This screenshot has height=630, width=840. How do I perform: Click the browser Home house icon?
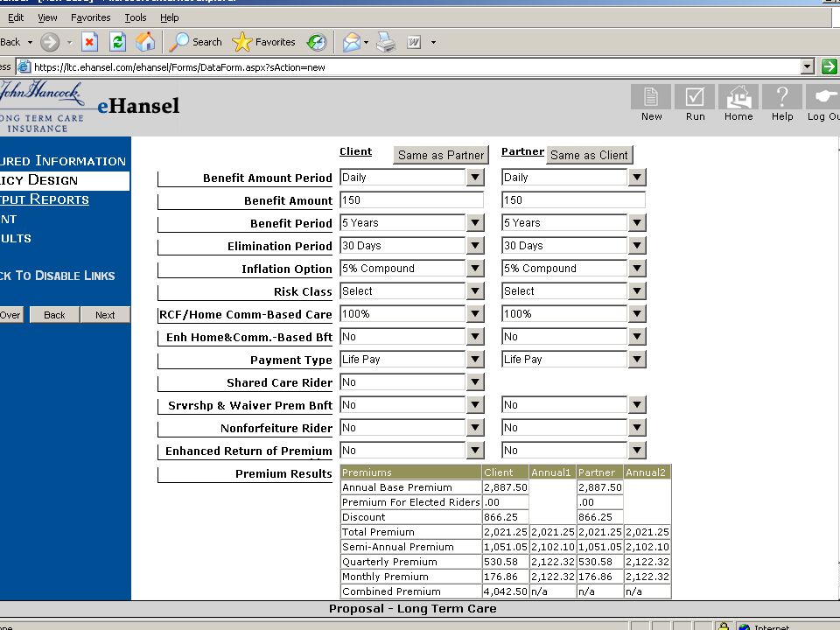coord(145,42)
